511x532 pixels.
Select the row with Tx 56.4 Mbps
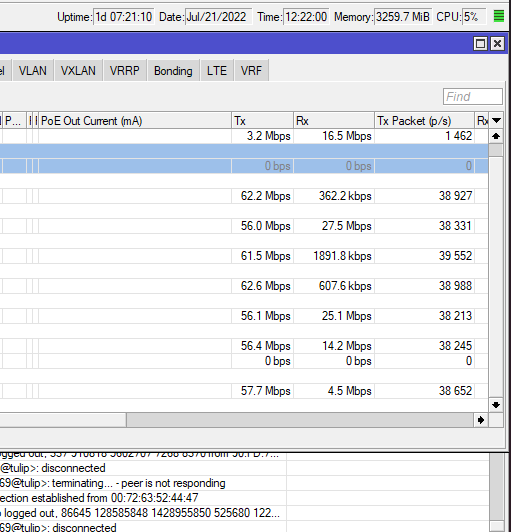[244, 346]
